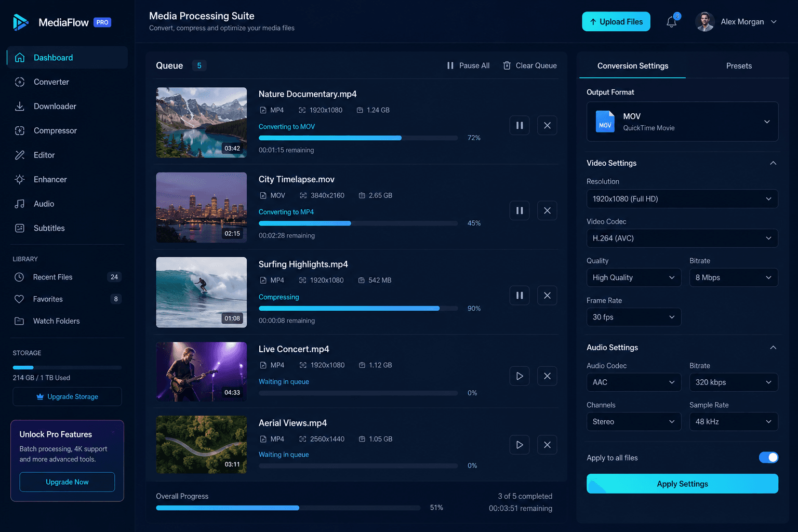This screenshot has height=532, width=798.
Task: Click the Downloader arrow icon
Action: 20,106
